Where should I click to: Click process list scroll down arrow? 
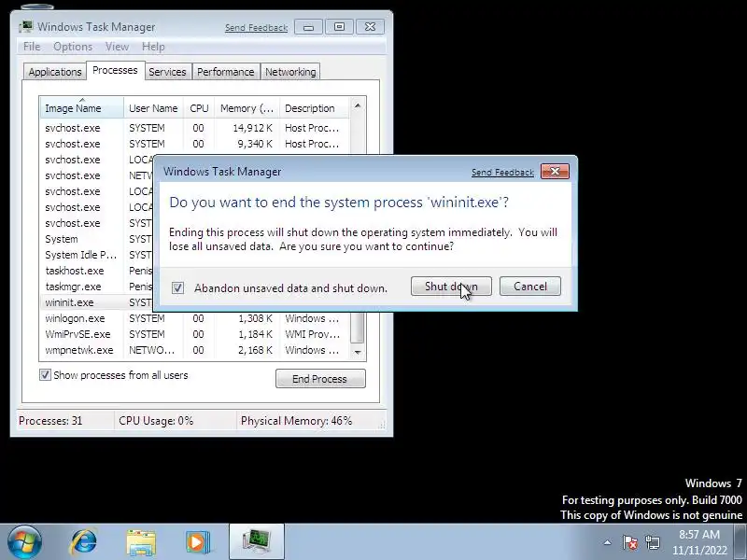[358, 353]
